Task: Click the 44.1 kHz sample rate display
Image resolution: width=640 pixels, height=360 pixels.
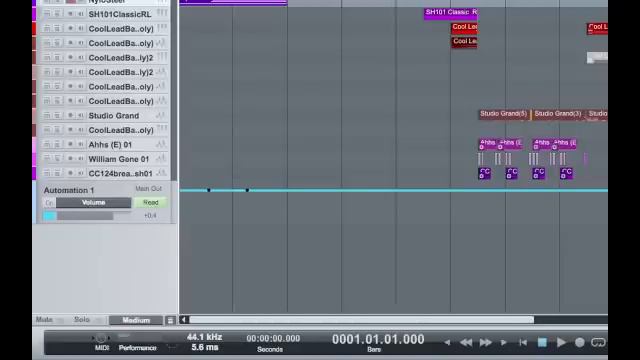Action: tap(204, 337)
